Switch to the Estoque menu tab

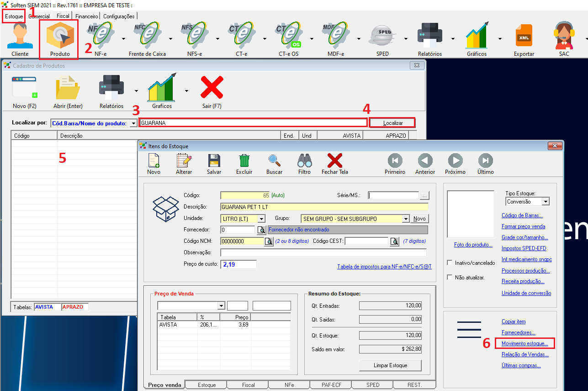[14, 16]
